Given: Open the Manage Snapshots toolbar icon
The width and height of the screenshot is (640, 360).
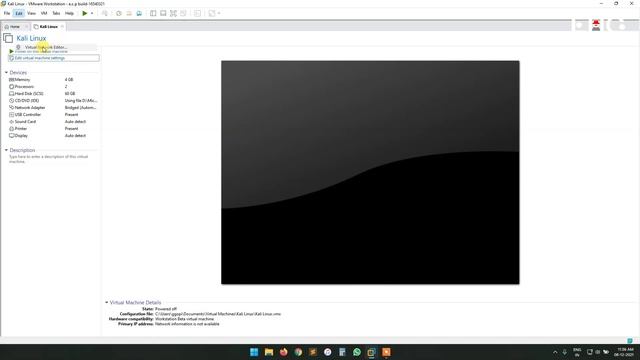Looking at the screenshot, I should (139, 13).
